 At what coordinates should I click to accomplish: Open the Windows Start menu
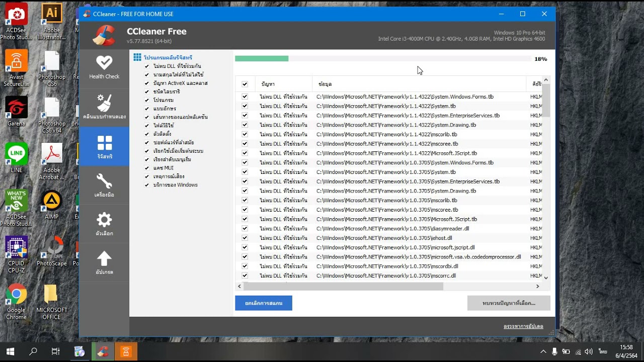click(x=10, y=351)
